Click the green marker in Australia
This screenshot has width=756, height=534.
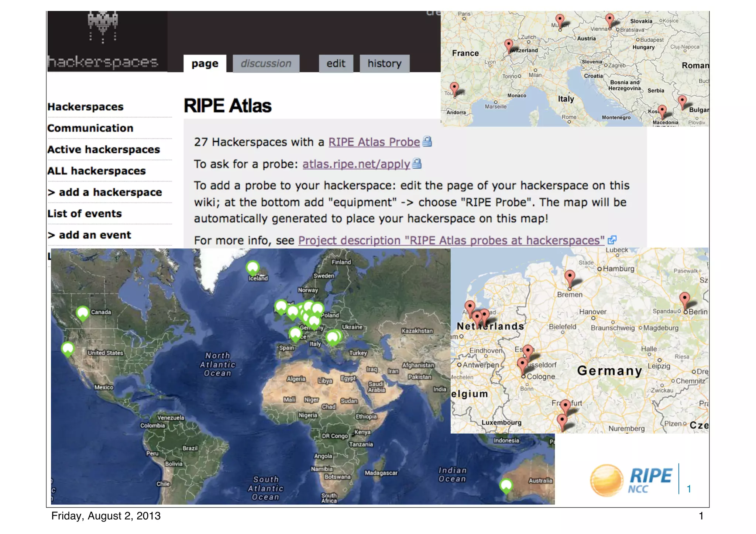tap(506, 485)
